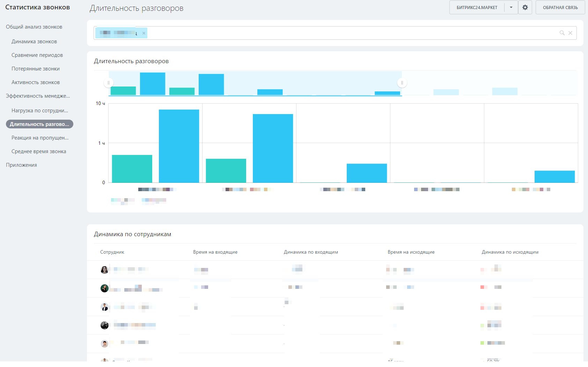Click the Динамика по сотрудникам heading
Screen dimensions: 588x367
[x=132, y=234]
